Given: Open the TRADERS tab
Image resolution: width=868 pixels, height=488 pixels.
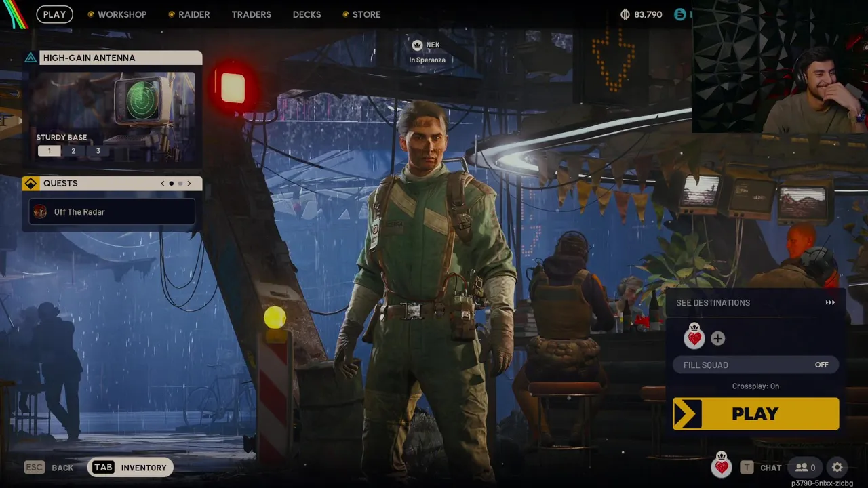Looking at the screenshot, I should click(251, 14).
